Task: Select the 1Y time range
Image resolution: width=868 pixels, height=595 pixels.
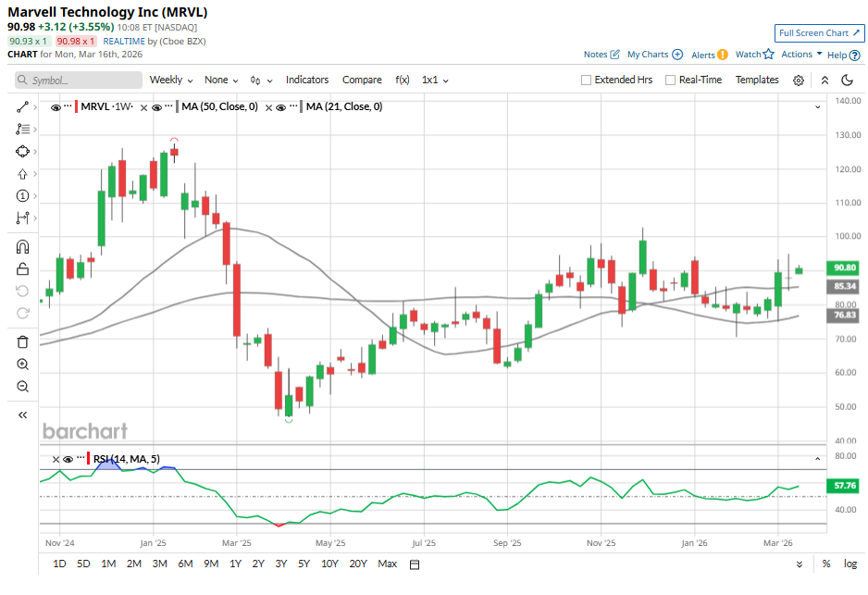Action: pos(235,564)
